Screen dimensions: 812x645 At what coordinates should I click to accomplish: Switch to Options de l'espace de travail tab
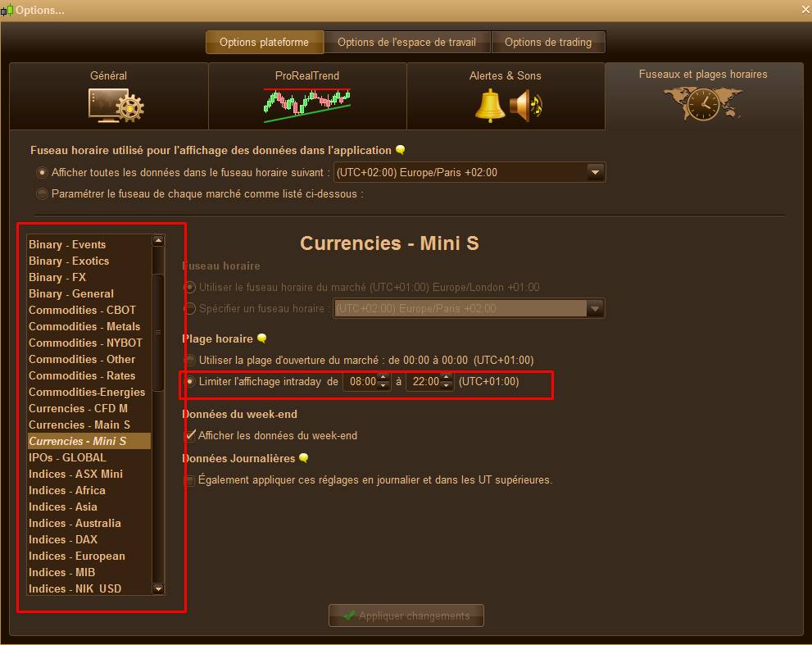[x=406, y=42]
